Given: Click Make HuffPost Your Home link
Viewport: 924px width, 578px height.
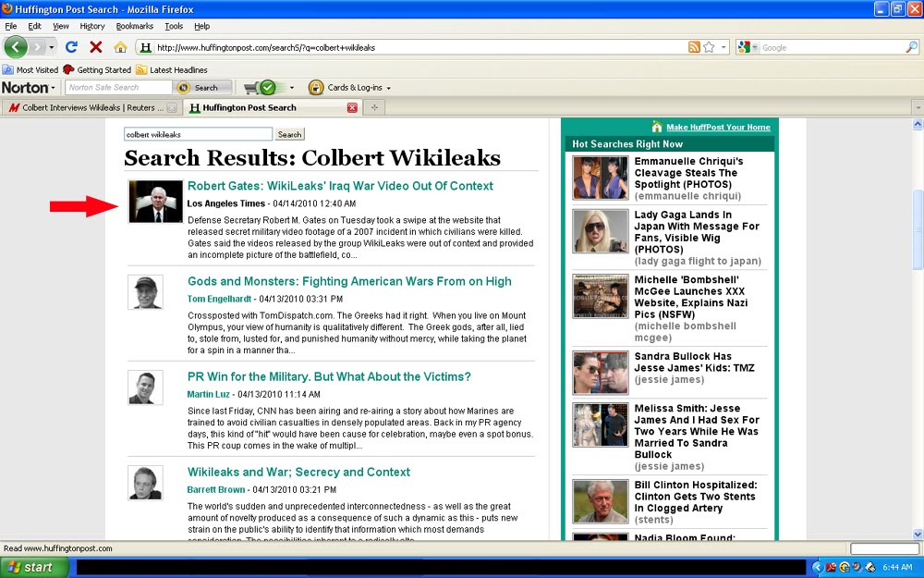Looking at the screenshot, I should point(718,127).
